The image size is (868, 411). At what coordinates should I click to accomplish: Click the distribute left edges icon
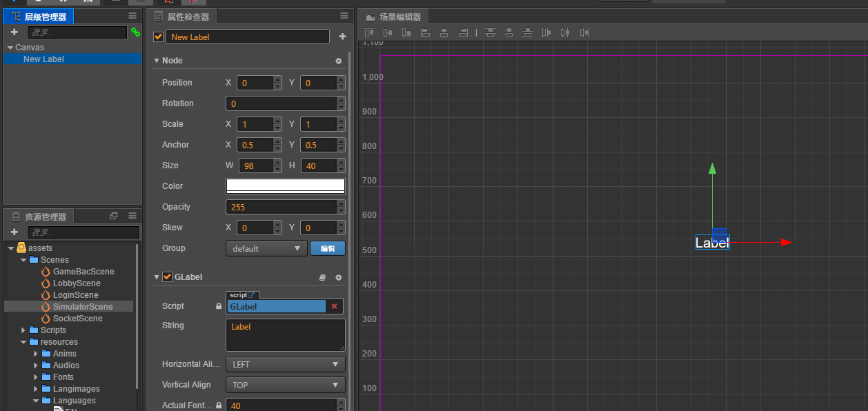pyautogui.click(x=546, y=32)
